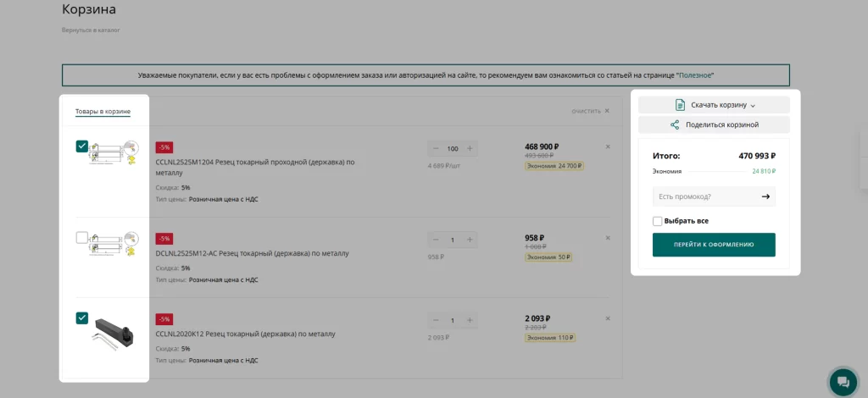Viewport: 868px width, 398px height.
Task: Click the 4 689 ₽/шт unit price
Action: pos(444,165)
